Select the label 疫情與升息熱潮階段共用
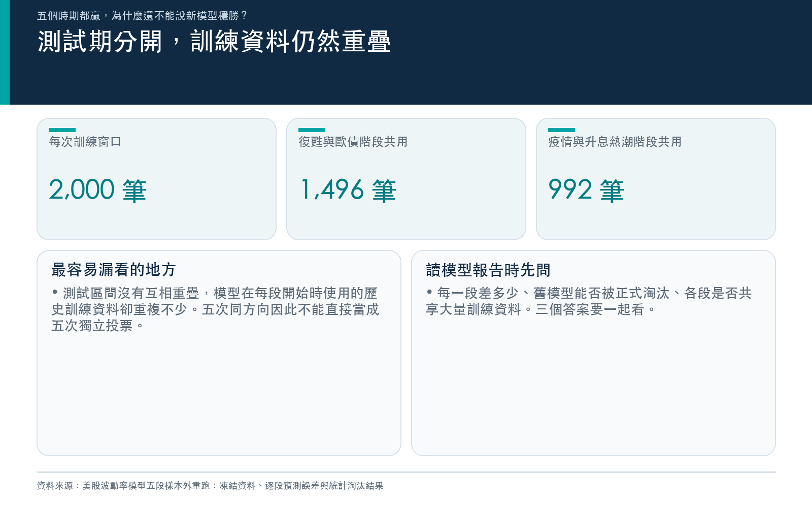Image resolution: width=812 pixels, height=508 pixels. pos(615,142)
